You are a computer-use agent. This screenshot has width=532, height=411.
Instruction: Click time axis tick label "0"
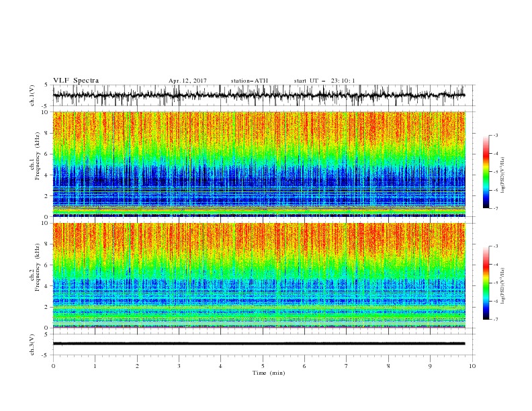pos(53,366)
